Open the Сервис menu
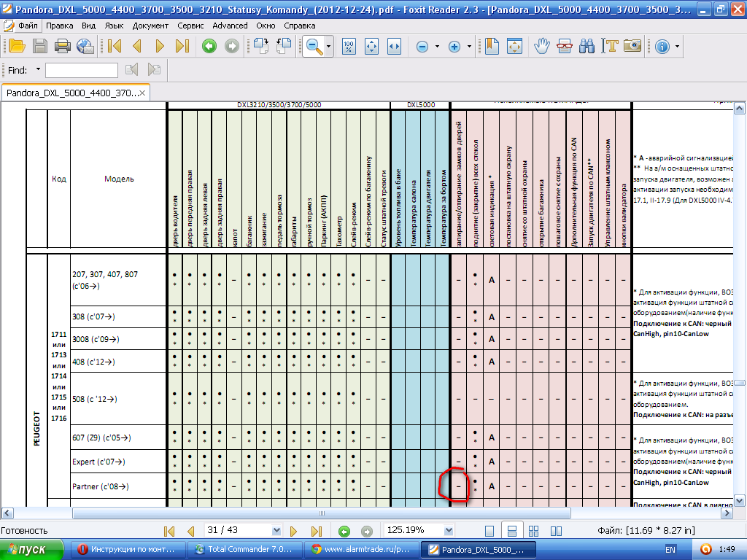The height and width of the screenshot is (560, 747). click(x=190, y=26)
